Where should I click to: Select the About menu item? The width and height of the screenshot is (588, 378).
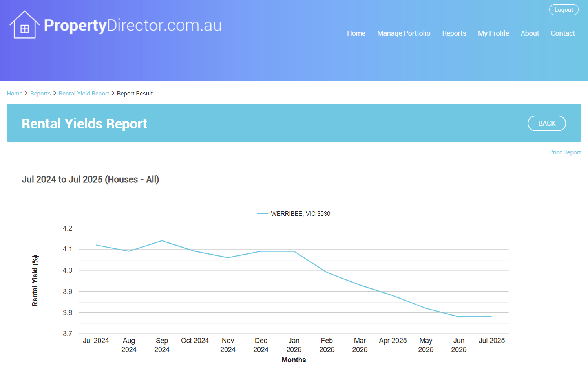pyautogui.click(x=530, y=33)
